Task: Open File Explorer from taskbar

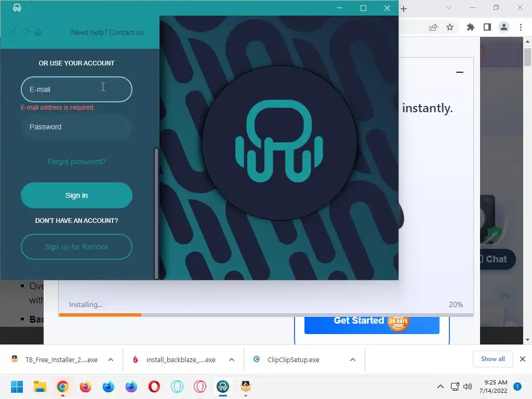Action: tap(40, 387)
